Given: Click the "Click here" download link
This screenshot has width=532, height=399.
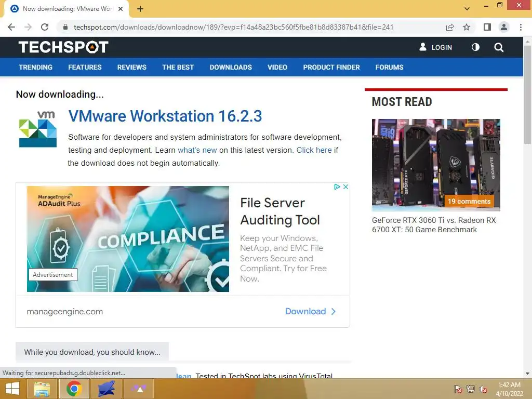Looking at the screenshot, I should [x=314, y=150].
